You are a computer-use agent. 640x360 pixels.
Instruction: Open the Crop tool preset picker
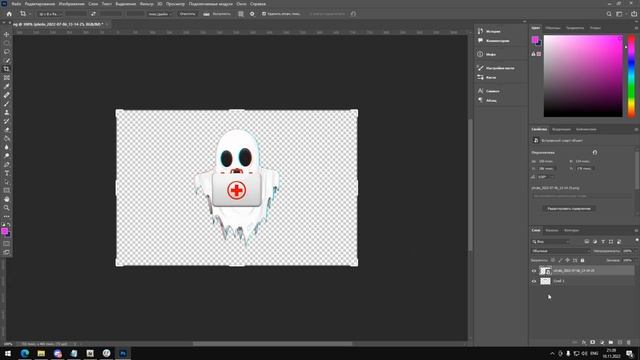point(25,14)
